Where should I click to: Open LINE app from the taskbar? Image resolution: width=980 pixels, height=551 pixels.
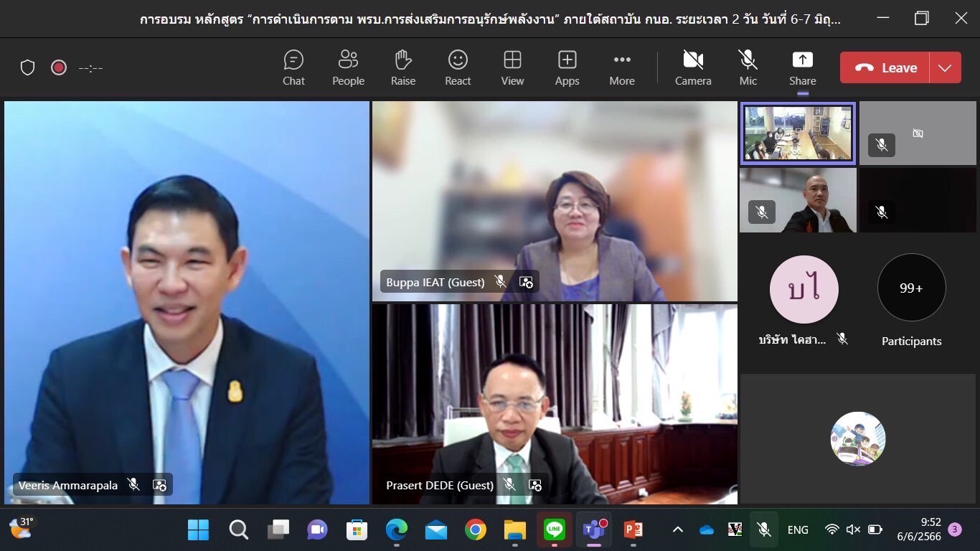click(554, 529)
